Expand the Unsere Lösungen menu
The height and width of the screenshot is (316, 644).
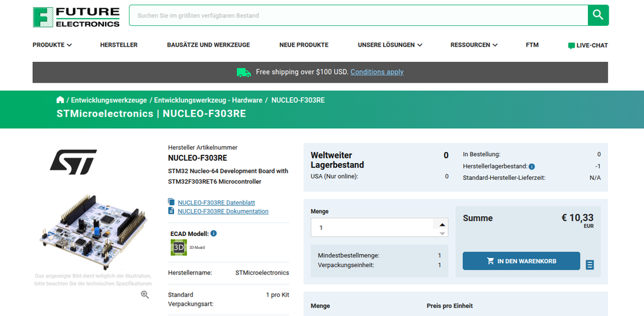coord(390,45)
